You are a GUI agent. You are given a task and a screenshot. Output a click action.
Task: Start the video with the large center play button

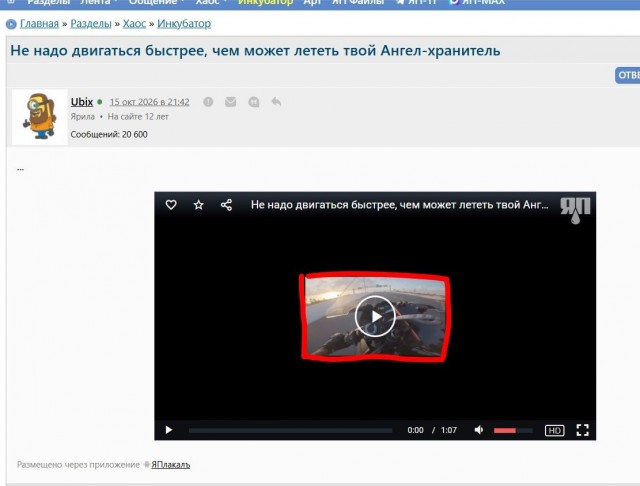pos(375,316)
